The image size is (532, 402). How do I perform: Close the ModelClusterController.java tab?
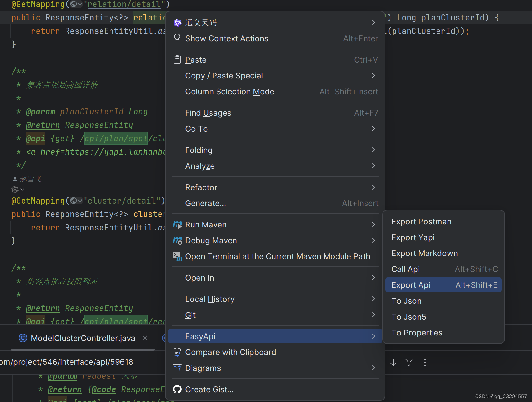(145, 338)
